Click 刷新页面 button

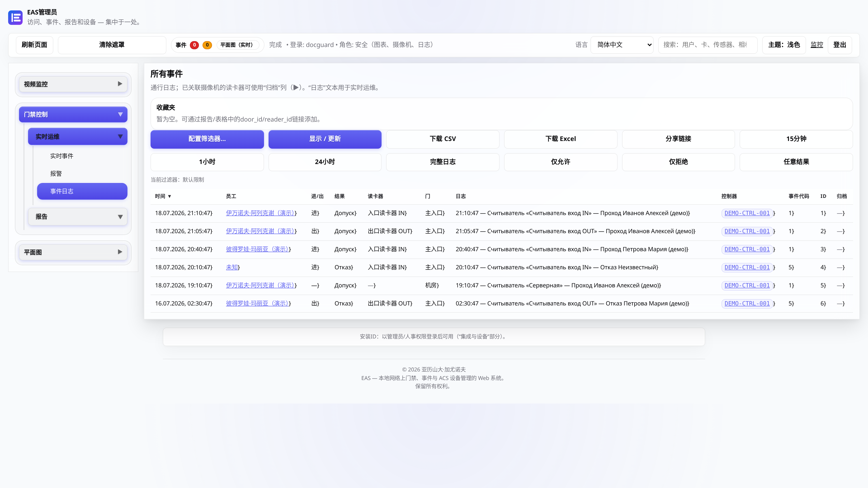click(x=34, y=45)
